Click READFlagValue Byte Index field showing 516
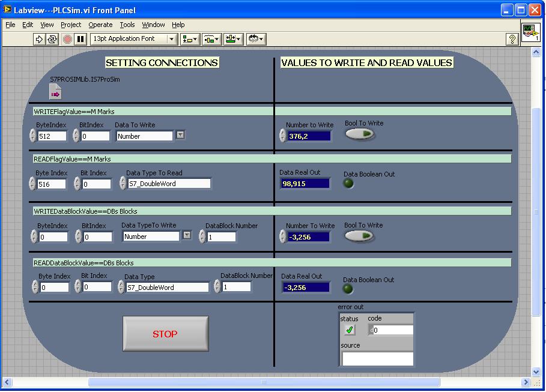 pyautogui.click(x=51, y=184)
